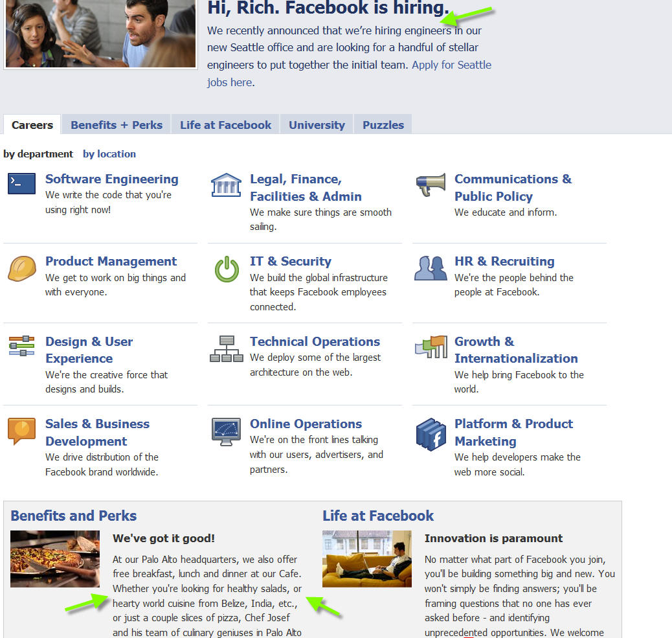Open the Sales & Business Development link
This screenshot has width=672, height=638.
coord(97,432)
